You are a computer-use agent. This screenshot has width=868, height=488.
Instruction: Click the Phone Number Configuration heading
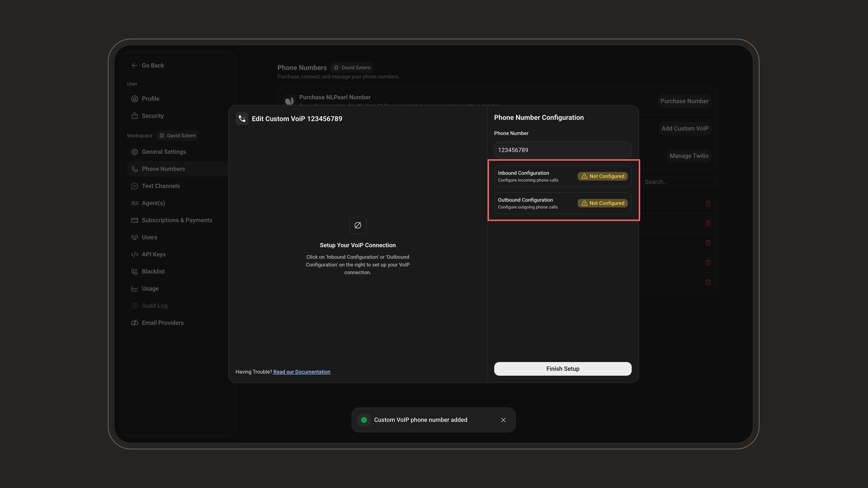539,118
